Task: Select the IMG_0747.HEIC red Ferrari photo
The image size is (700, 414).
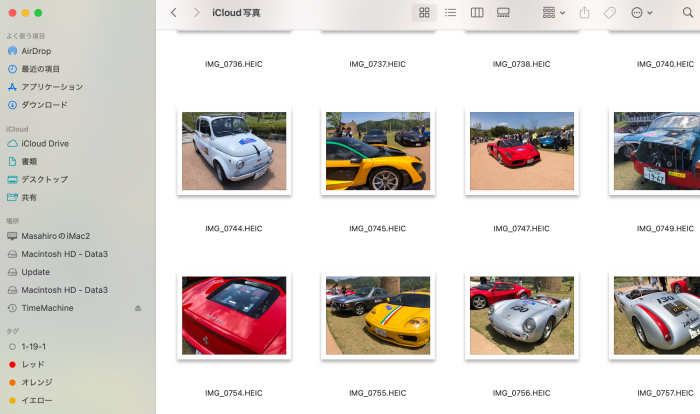Action: pyautogui.click(x=521, y=151)
